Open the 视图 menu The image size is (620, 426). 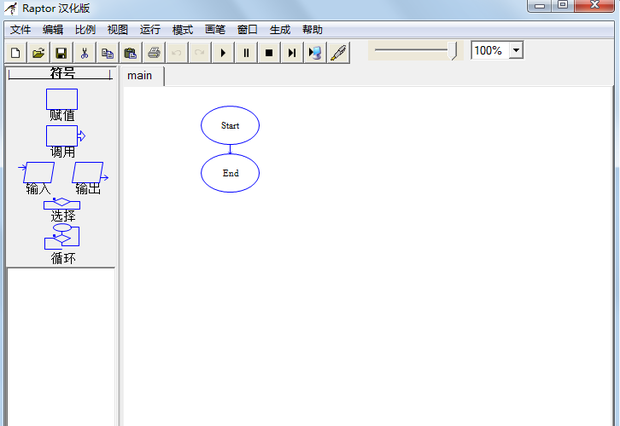pos(117,30)
